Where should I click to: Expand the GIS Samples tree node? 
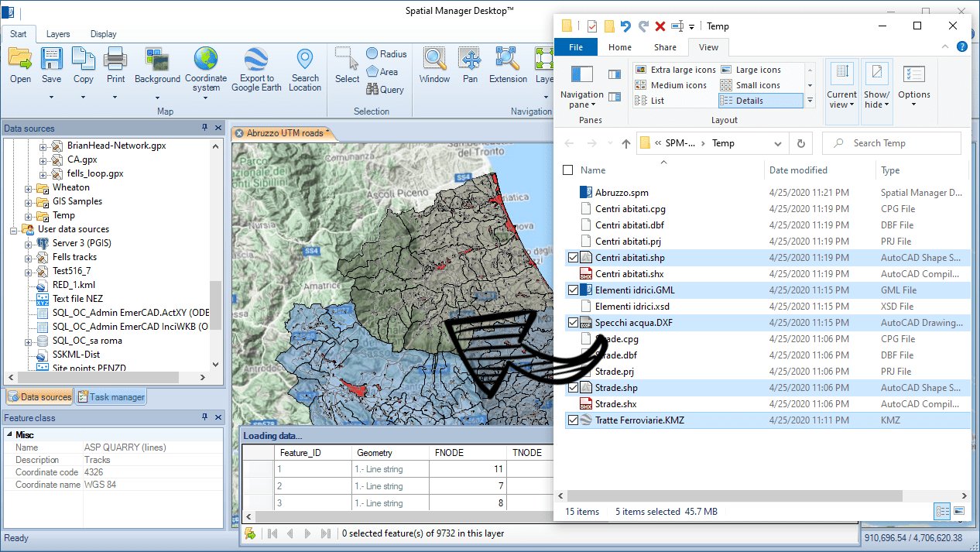[x=29, y=202]
